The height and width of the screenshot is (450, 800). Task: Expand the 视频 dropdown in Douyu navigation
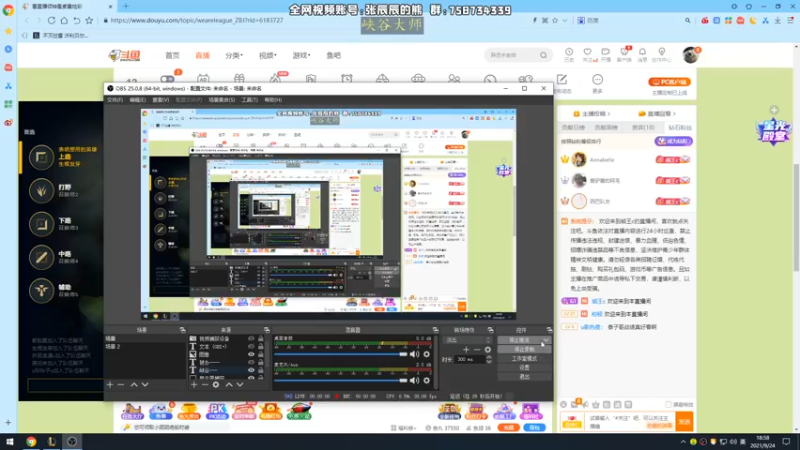(x=267, y=55)
